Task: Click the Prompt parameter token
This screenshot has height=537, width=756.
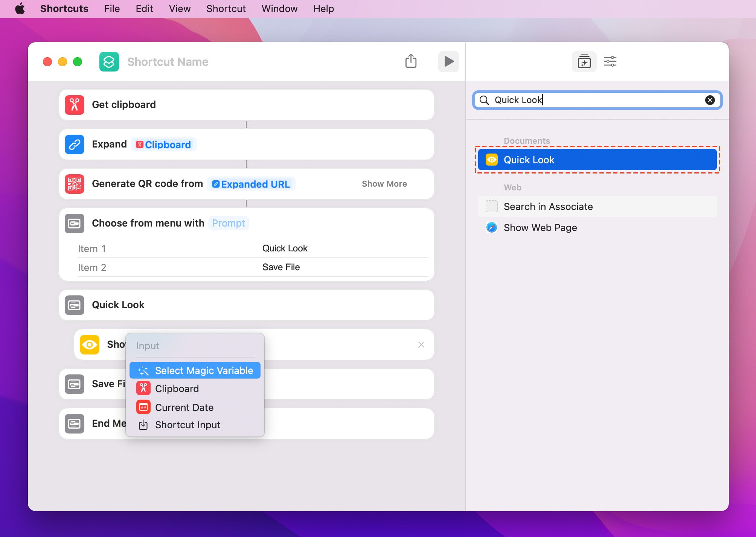Action: pos(228,223)
